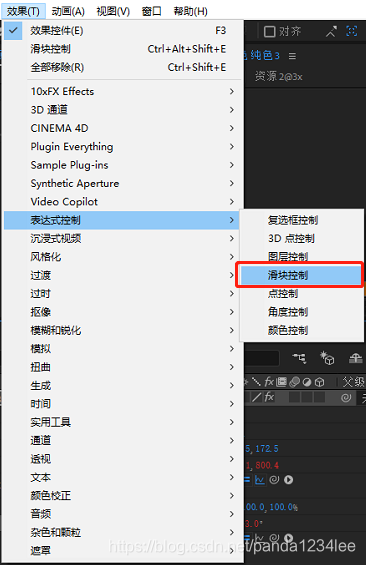Open the composition mini-flowchart icon
The width and height of the screenshot is (366, 565).
pos(299,358)
